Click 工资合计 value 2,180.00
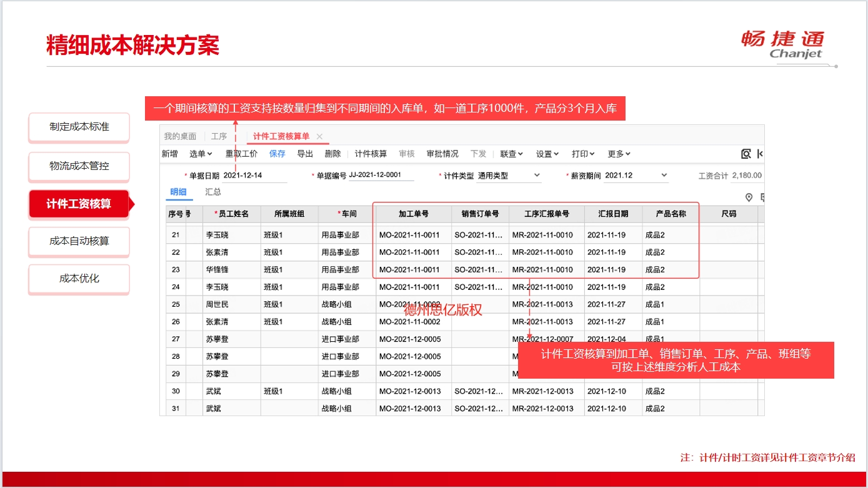Viewport: 868px width, 488px height. pos(747,176)
